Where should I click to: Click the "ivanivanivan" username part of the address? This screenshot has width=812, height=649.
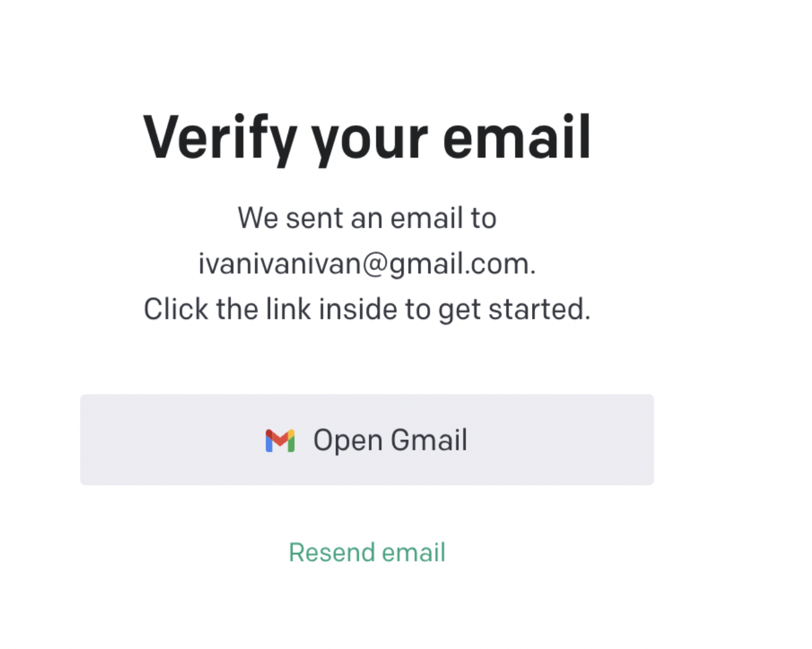click(279, 264)
